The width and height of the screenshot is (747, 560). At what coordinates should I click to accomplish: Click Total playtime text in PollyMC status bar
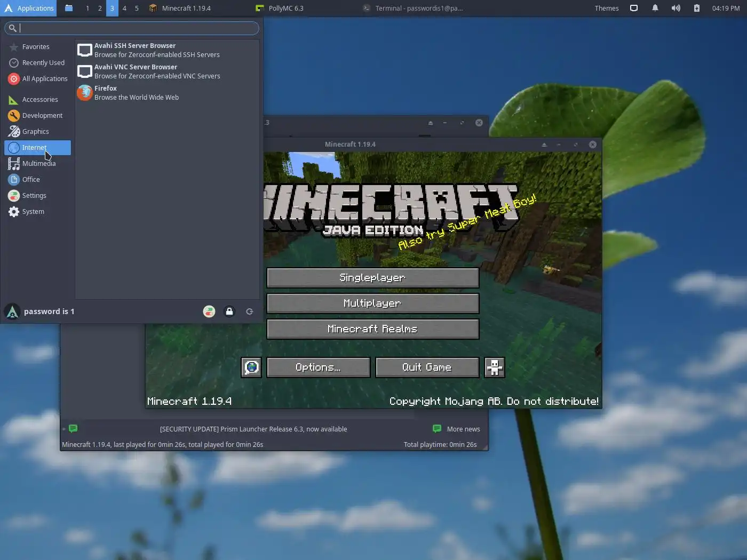440,444
